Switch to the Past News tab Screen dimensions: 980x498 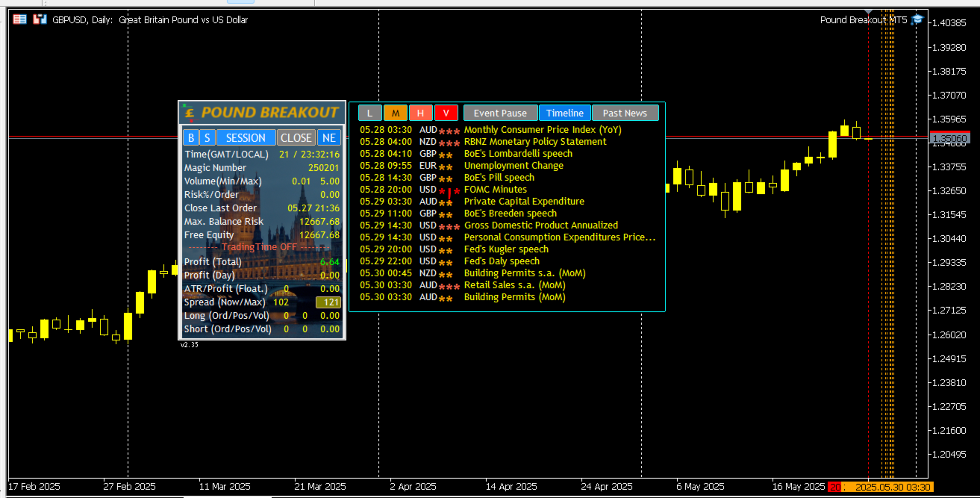click(x=625, y=113)
